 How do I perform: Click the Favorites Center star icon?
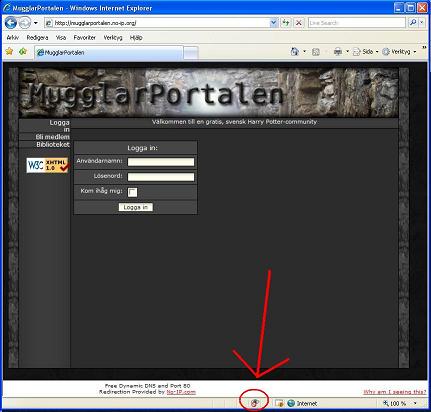coord(9,52)
